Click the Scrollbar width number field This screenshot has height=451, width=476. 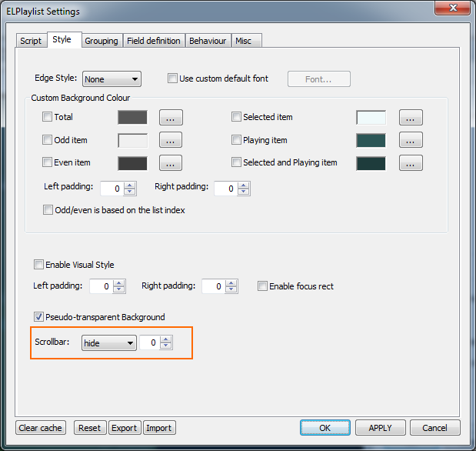pyautogui.click(x=149, y=342)
